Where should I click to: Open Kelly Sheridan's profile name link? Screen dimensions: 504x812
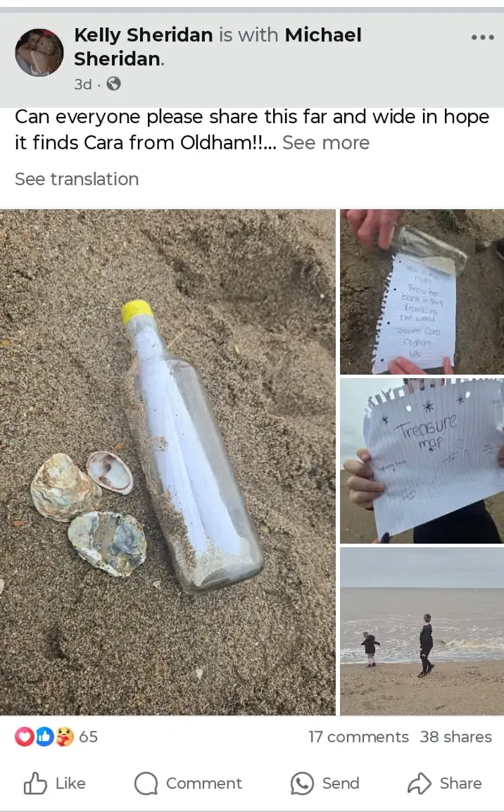(x=144, y=35)
